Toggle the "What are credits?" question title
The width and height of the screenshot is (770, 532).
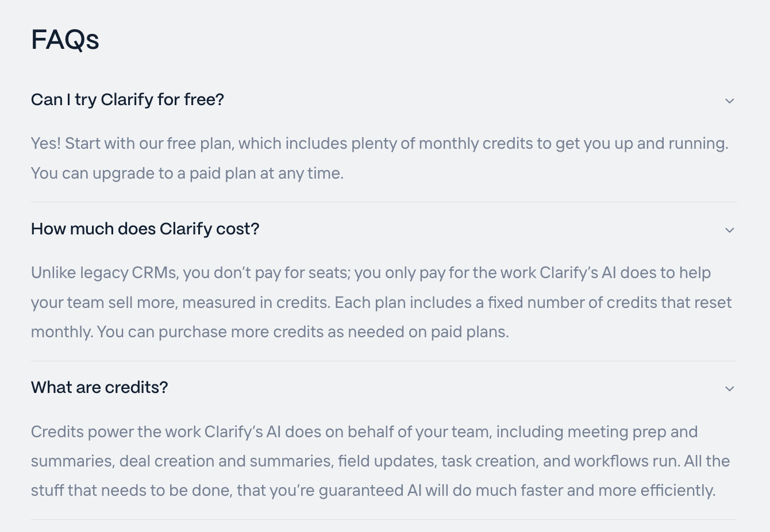99,388
